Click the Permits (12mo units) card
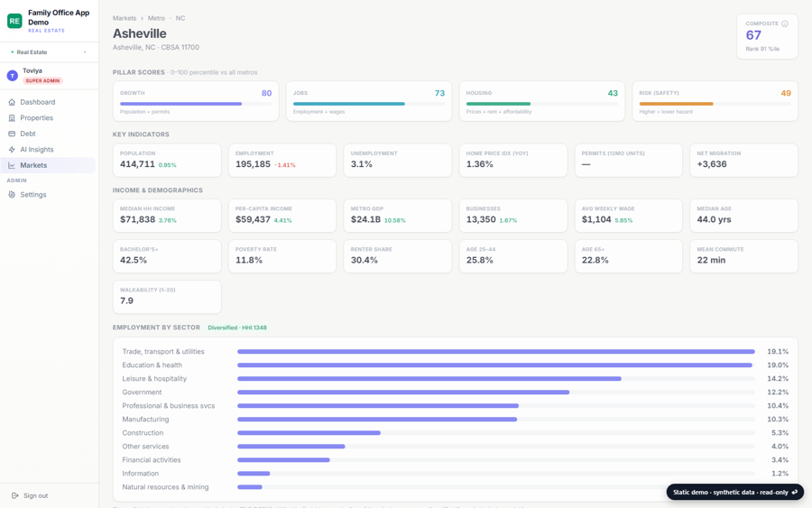The height and width of the screenshot is (508, 812). (628, 161)
